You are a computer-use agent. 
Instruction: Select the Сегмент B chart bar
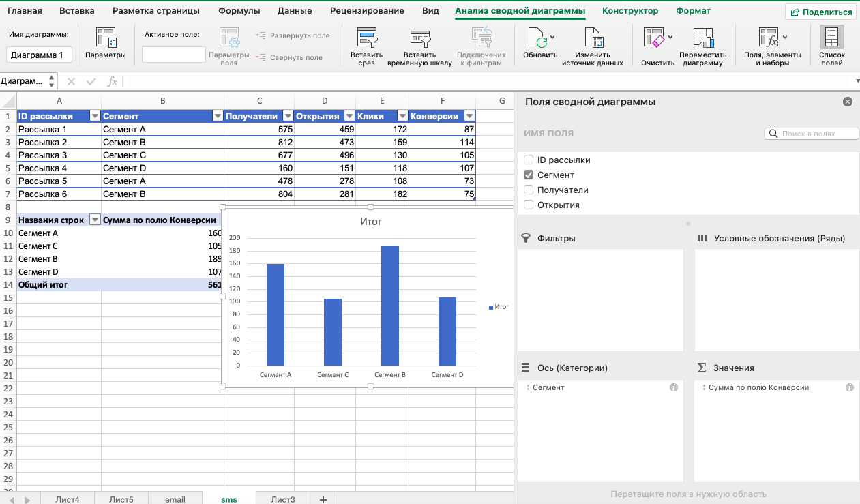[x=390, y=306]
